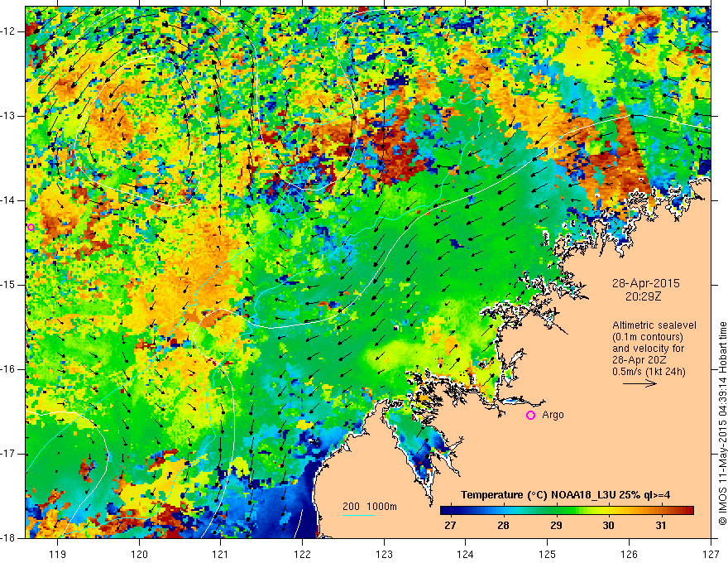The height and width of the screenshot is (563, 728).
Task: Click the "0.5m/s (1kt 24h)" scale text
Action: tap(649, 372)
